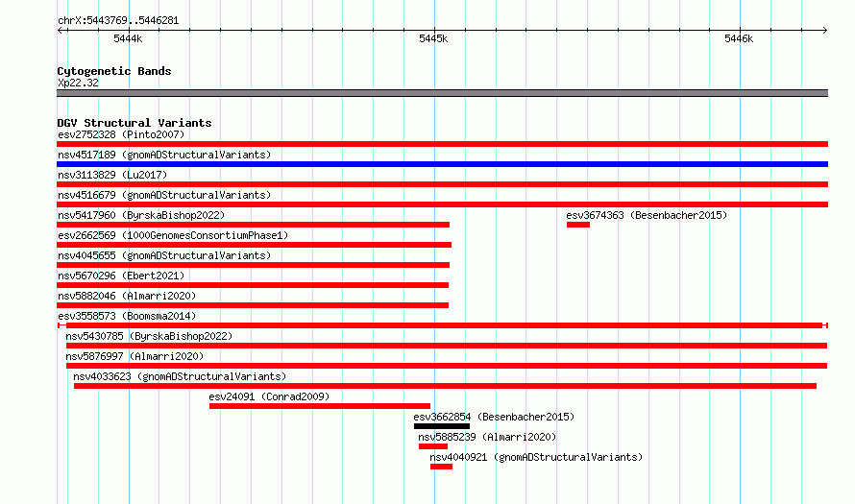Open nsv4045655 (gnomADStructuralVariants) label
The width and height of the screenshot is (855, 504).
click(164, 255)
